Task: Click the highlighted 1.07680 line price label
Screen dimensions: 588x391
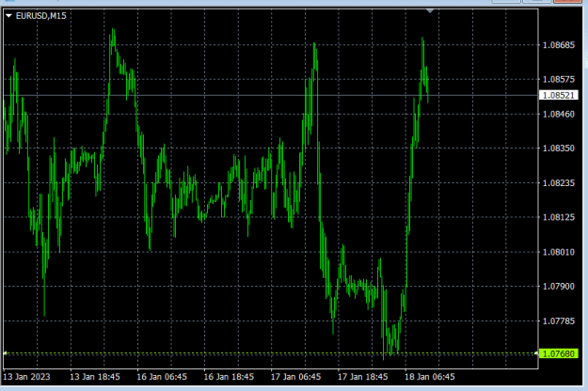Action: pyautogui.click(x=559, y=353)
